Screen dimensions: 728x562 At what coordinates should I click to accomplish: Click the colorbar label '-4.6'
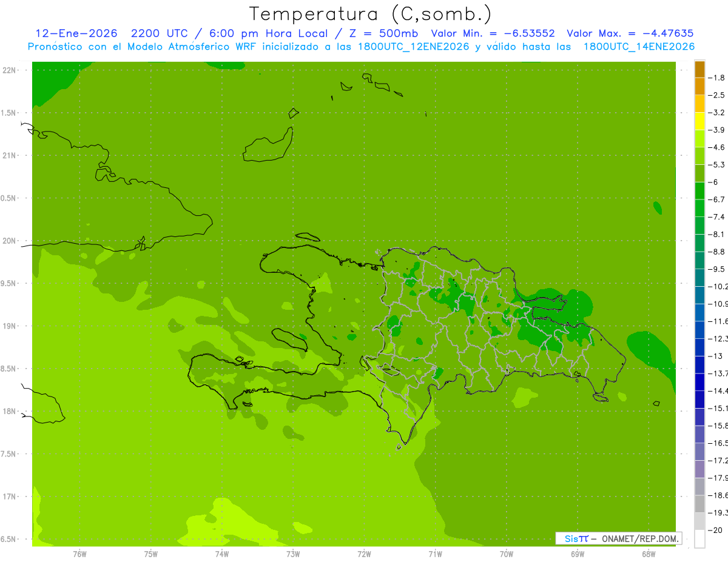click(716, 147)
